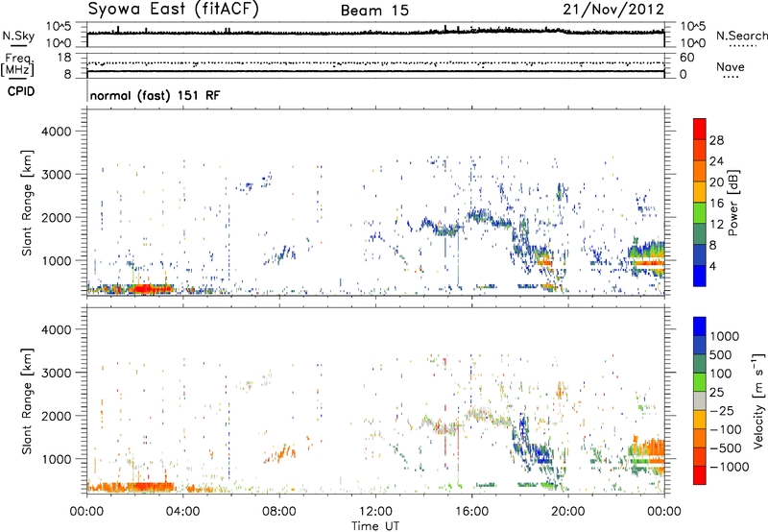Click the 'N.Search' legend label
Screen dimensions: 768x532
[x=741, y=36]
